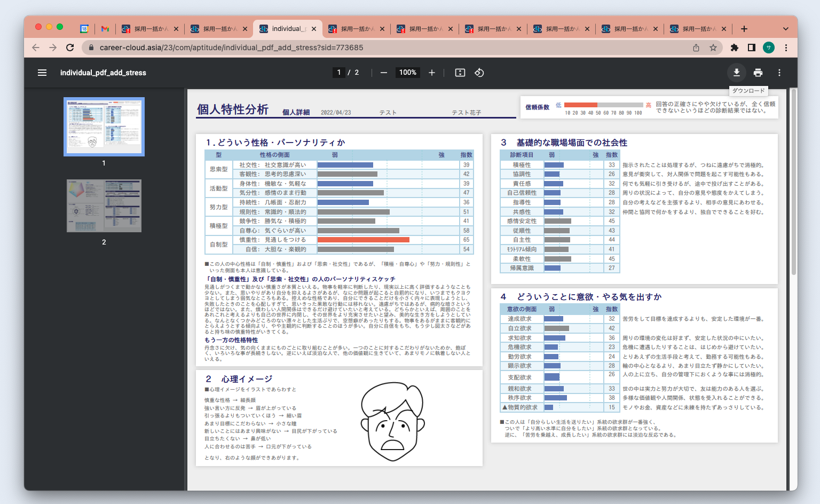The width and height of the screenshot is (820, 504).
Task: Bookmark this page with the star icon
Action: 714,48
